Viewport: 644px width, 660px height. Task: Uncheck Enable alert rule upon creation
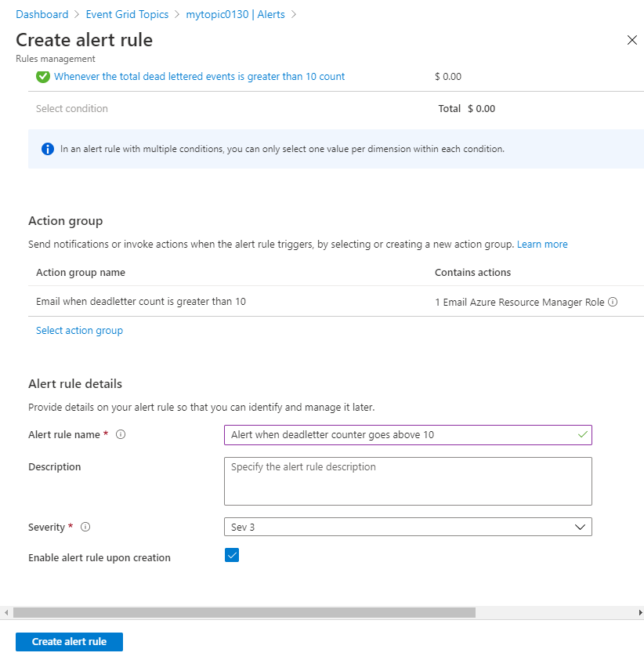(231, 556)
